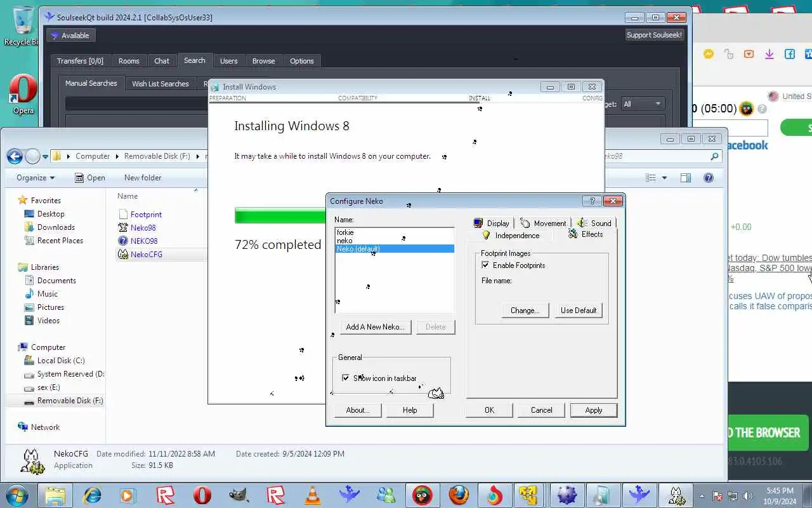Image resolution: width=812 pixels, height=508 pixels.
Task: Click Windows 8 install progress bar
Action: pyautogui.click(x=280, y=216)
